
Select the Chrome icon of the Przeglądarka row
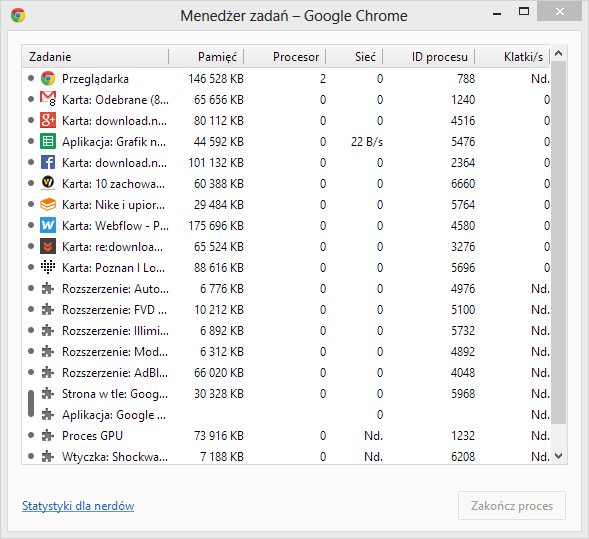pyautogui.click(x=48, y=79)
